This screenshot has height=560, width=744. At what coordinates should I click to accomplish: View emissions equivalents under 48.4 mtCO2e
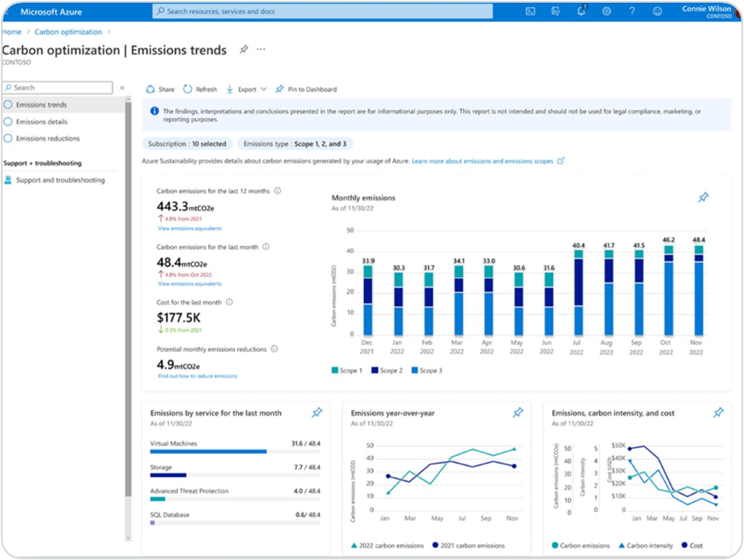[190, 284]
